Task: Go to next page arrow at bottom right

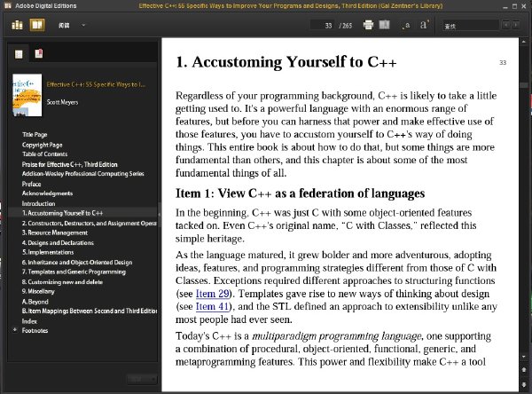Action: click(524, 385)
